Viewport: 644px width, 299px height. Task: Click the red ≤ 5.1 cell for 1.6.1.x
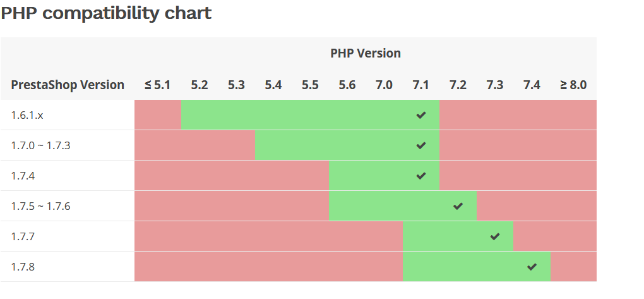158,115
